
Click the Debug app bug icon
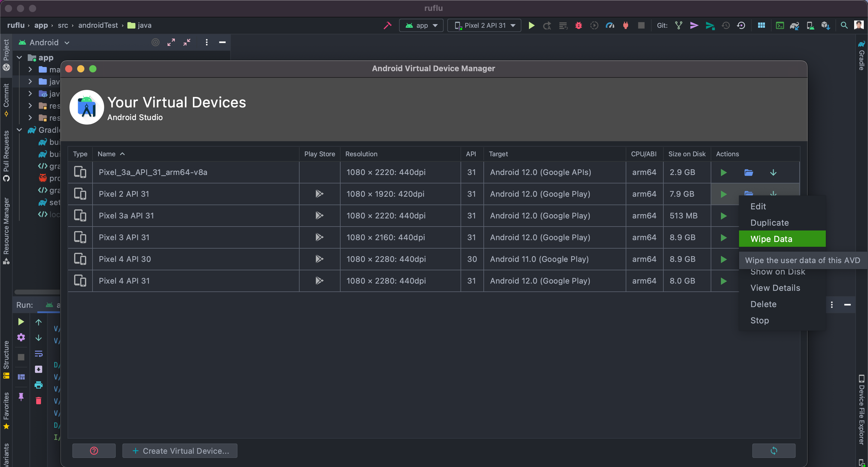578,25
